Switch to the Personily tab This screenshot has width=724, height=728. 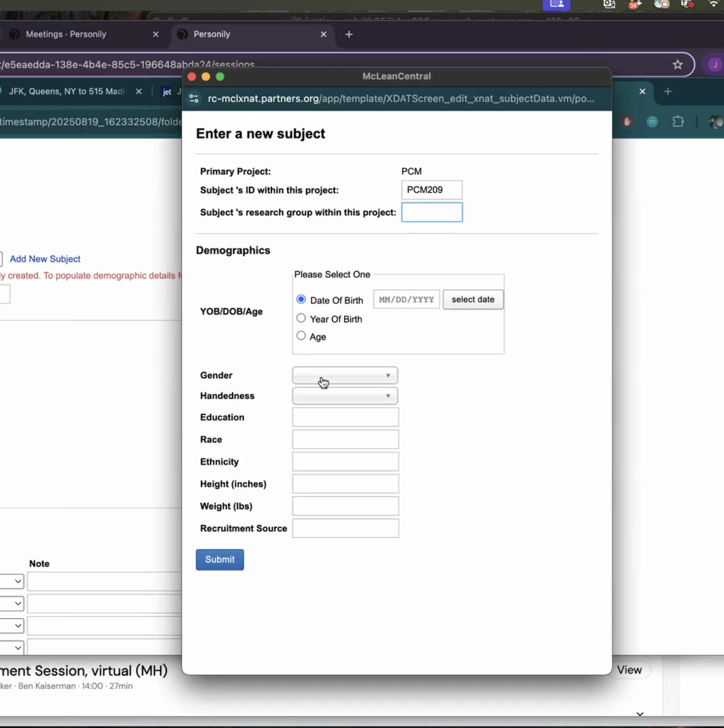click(254, 34)
